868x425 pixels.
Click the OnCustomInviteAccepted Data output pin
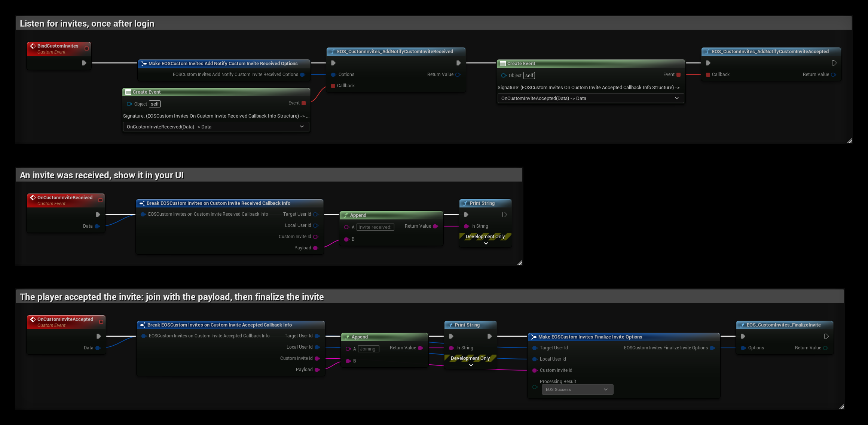point(98,348)
